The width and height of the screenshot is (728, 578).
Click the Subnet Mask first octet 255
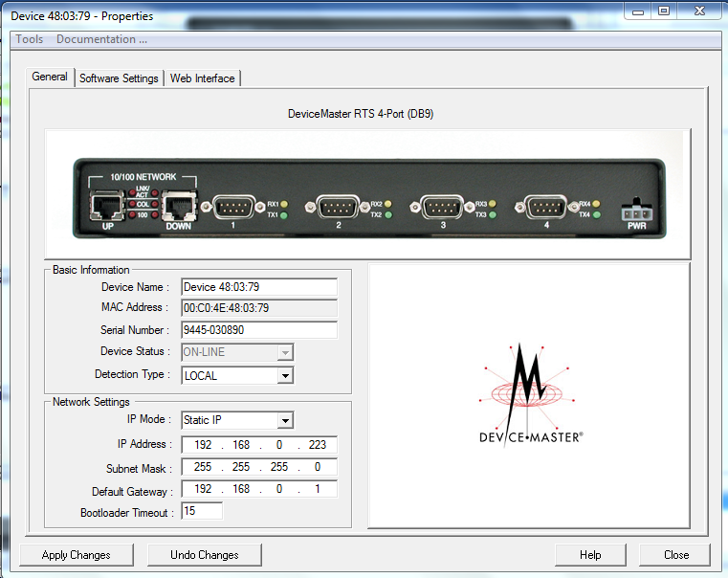click(x=203, y=467)
